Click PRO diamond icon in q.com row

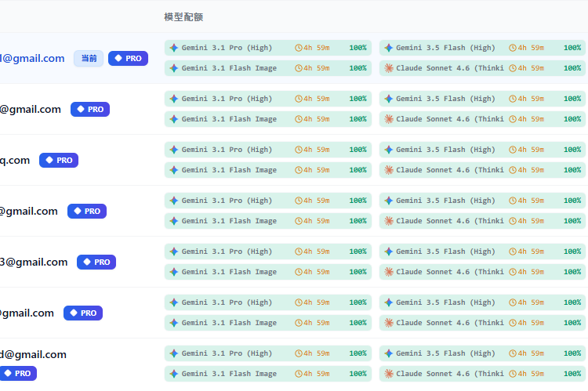tap(49, 160)
